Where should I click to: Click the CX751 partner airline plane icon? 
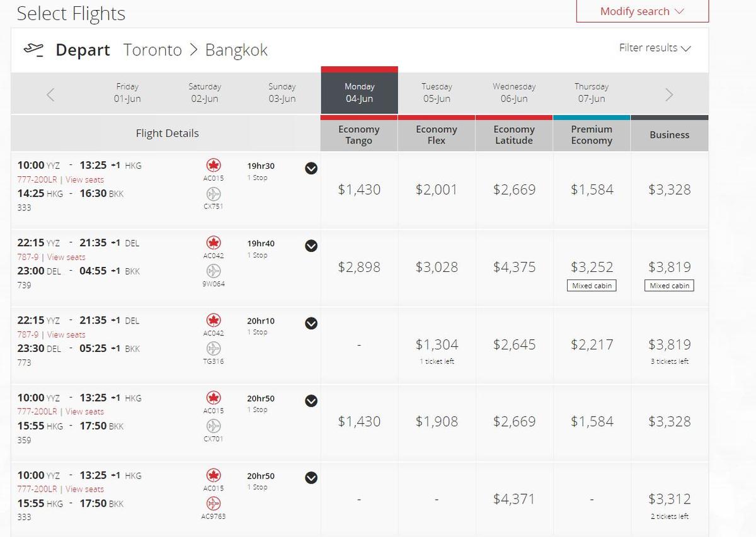click(214, 194)
